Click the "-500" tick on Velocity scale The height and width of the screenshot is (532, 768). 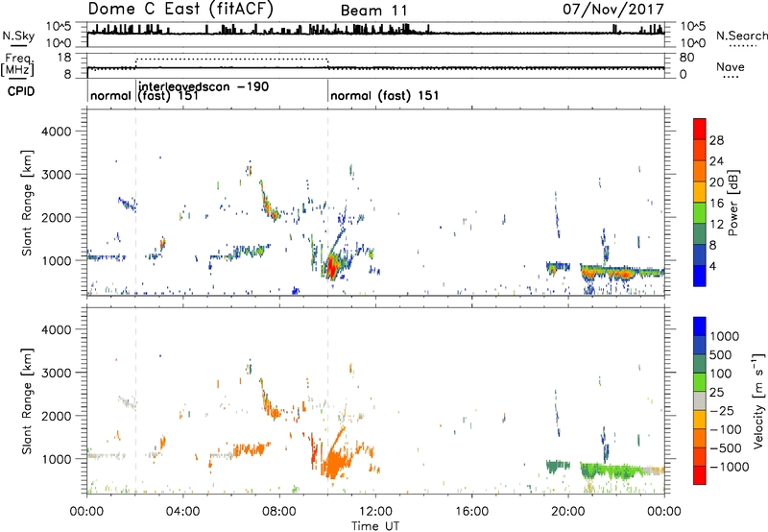click(726, 447)
